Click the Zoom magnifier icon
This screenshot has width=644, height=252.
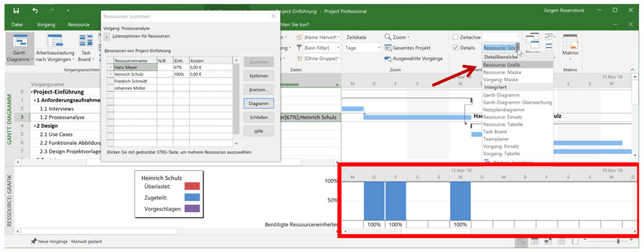(388, 37)
